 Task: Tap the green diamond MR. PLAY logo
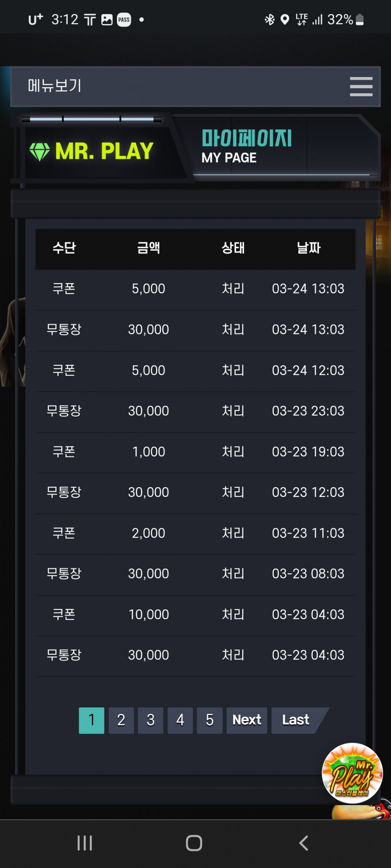coord(91,151)
